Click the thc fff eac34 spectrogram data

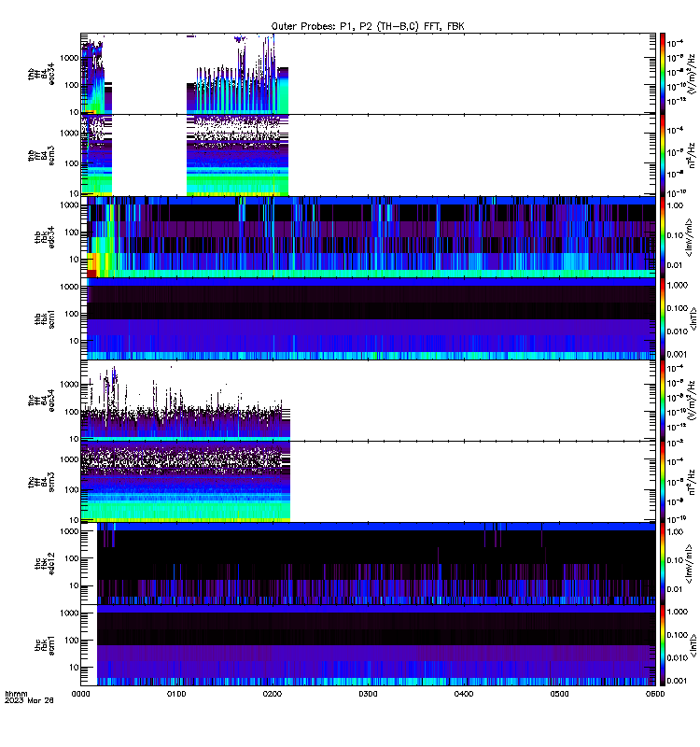point(185,401)
